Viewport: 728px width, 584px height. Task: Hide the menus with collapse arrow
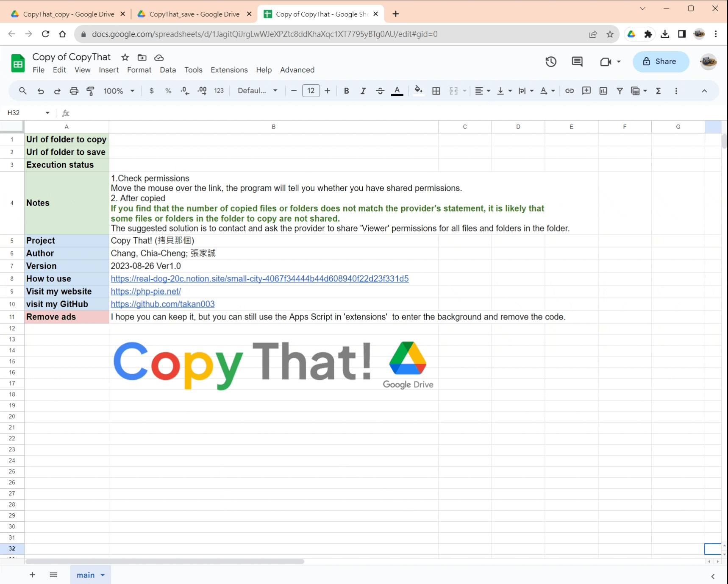704,91
